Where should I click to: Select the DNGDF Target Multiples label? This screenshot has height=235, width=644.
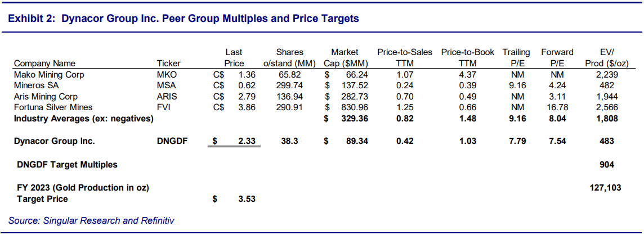tap(68, 165)
